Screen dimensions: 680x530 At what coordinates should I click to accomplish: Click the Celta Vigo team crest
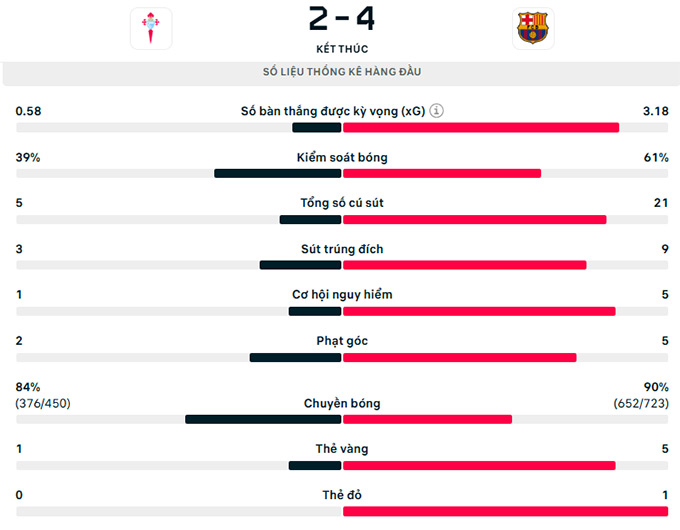pyautogui.click(x=151, y=28)
